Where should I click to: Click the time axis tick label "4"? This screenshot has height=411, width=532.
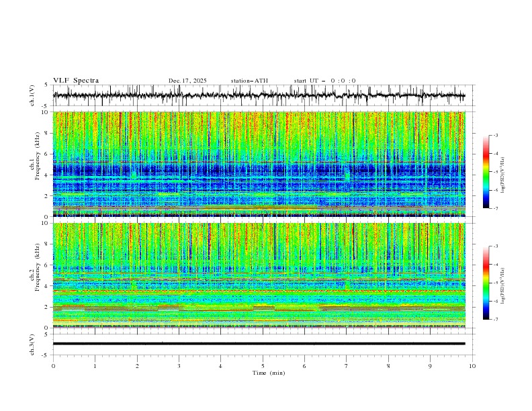220,366
